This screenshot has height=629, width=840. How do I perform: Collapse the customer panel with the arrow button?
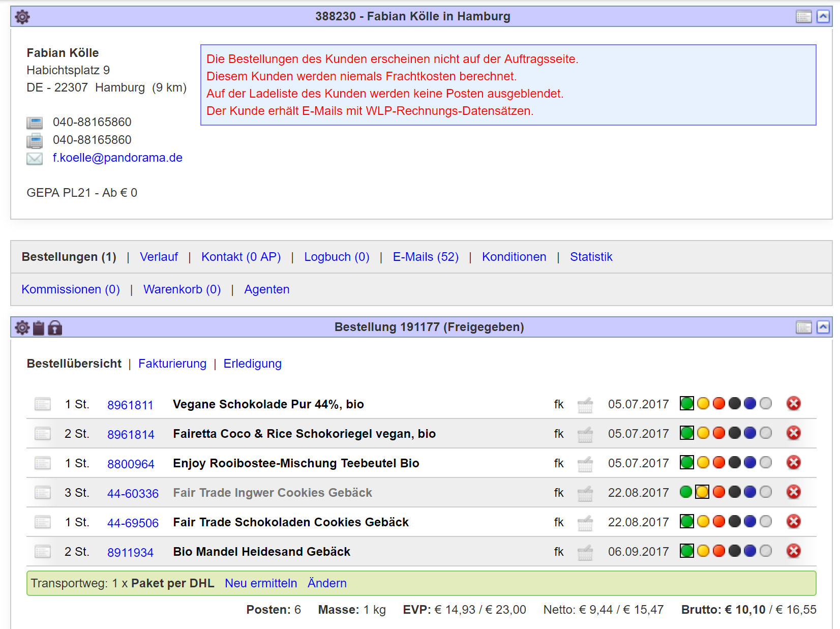(823, 17)
